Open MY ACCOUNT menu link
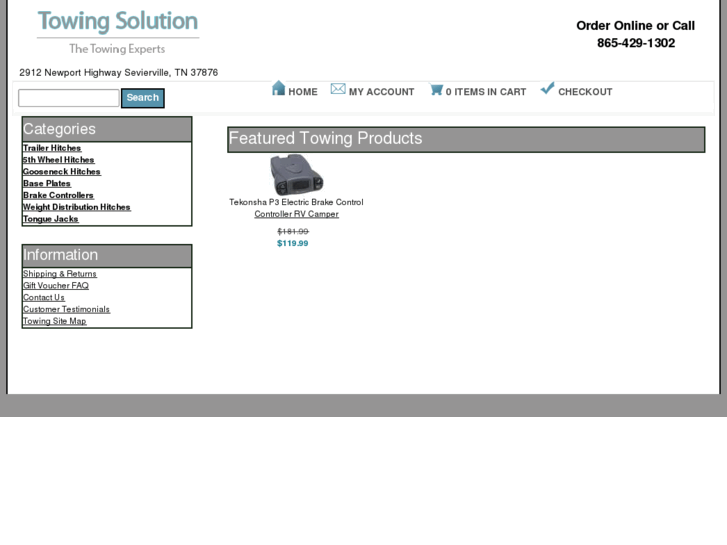This screenshot has height=545, width=727. [x=382, y=92]
